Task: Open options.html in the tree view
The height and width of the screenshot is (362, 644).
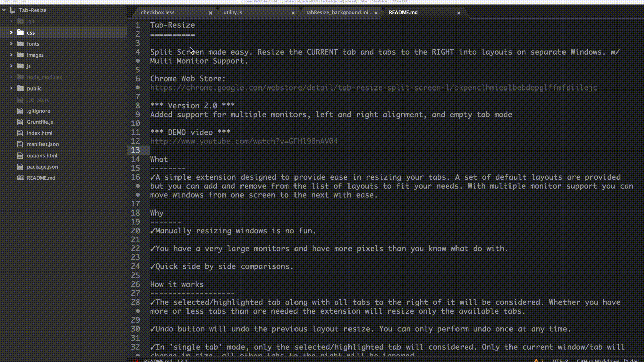Action: (x=42, y=156)
